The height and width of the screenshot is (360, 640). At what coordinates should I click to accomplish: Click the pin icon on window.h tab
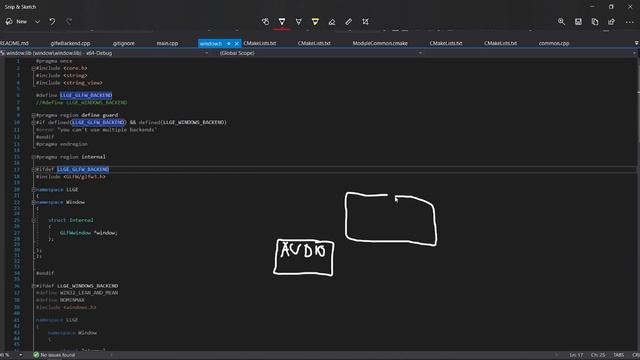click(229, 44)
